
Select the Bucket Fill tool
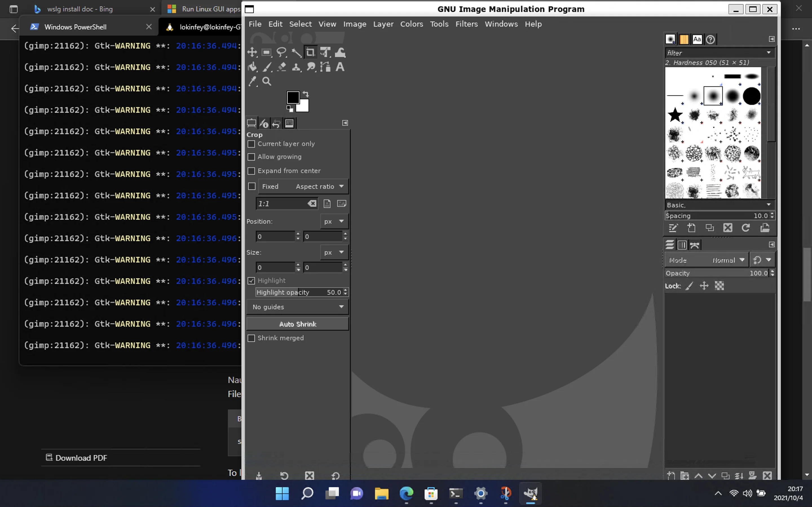(252, 67)
